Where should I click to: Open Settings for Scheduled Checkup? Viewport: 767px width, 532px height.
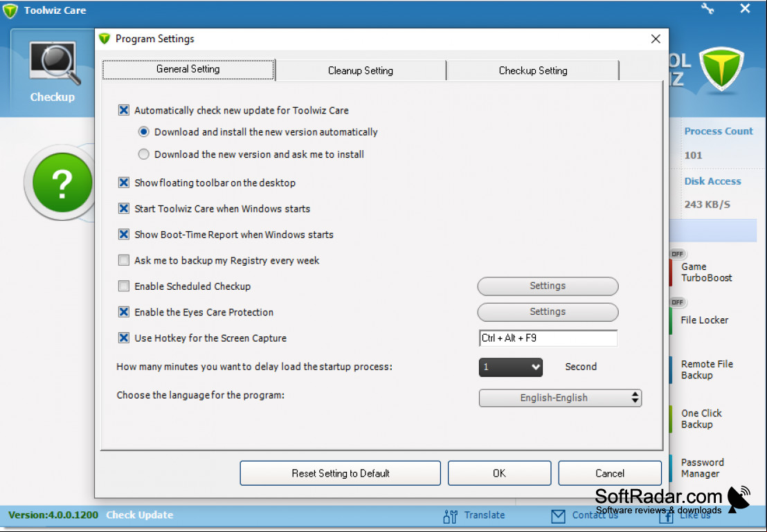coord(548,286)
